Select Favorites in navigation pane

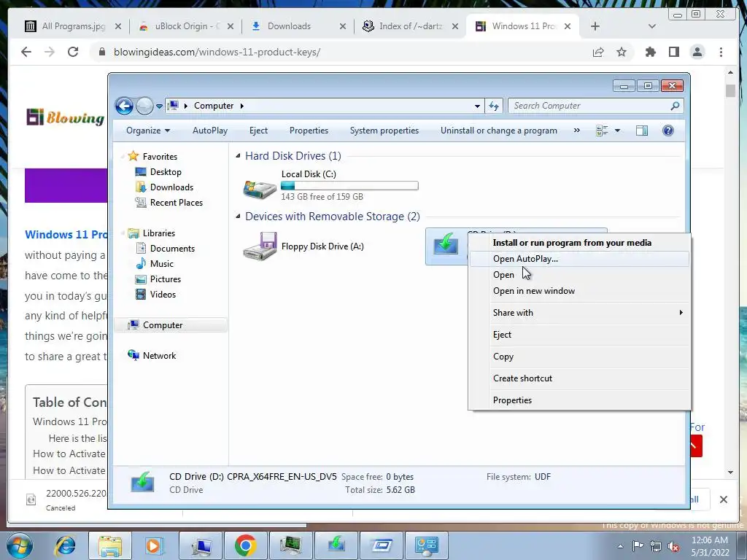(x=160, y=156)
